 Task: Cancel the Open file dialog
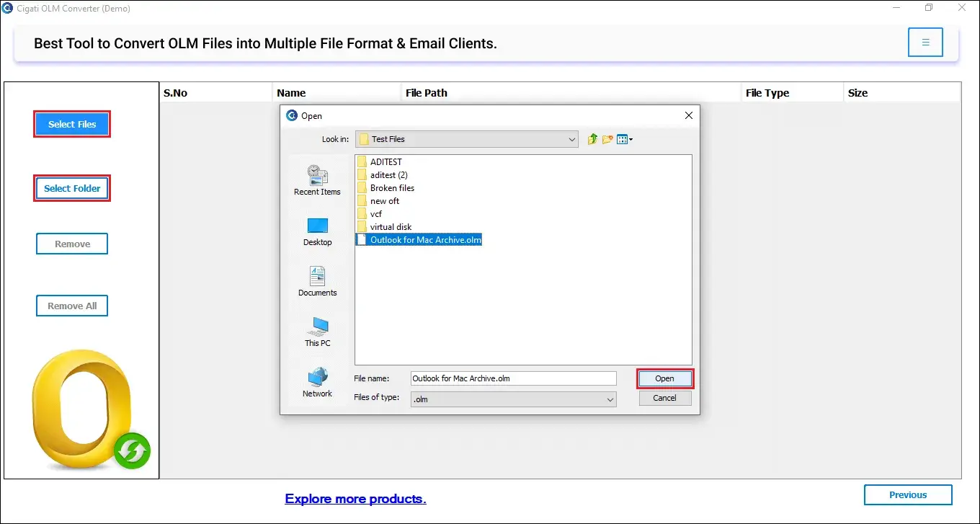click(664, 398)
